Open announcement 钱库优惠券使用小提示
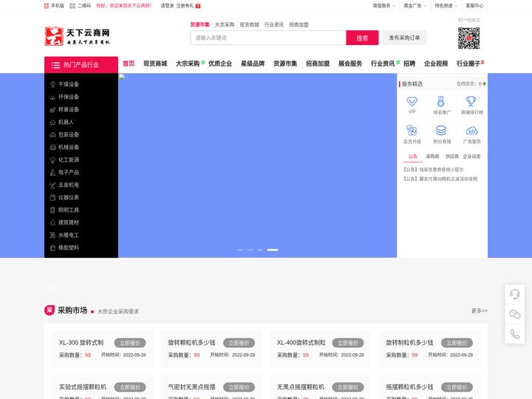This screenshot has width=532, height=399. coord(433,169)
